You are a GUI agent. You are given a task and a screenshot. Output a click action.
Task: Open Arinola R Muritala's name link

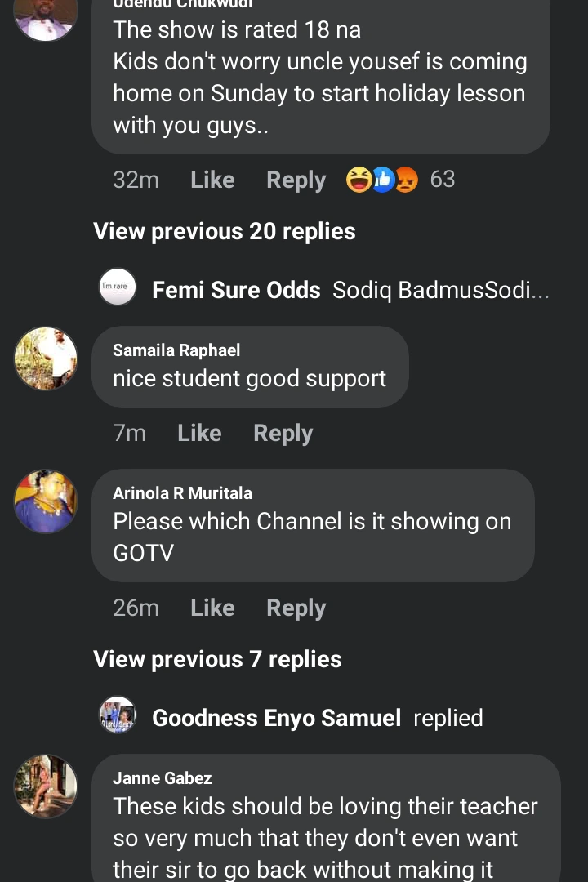tap(182, 493)
